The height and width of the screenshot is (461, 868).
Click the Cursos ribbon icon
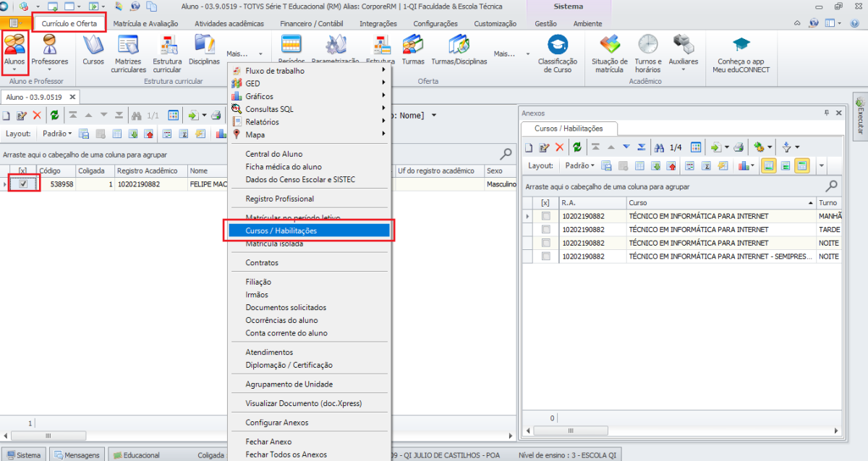[93, 51]
